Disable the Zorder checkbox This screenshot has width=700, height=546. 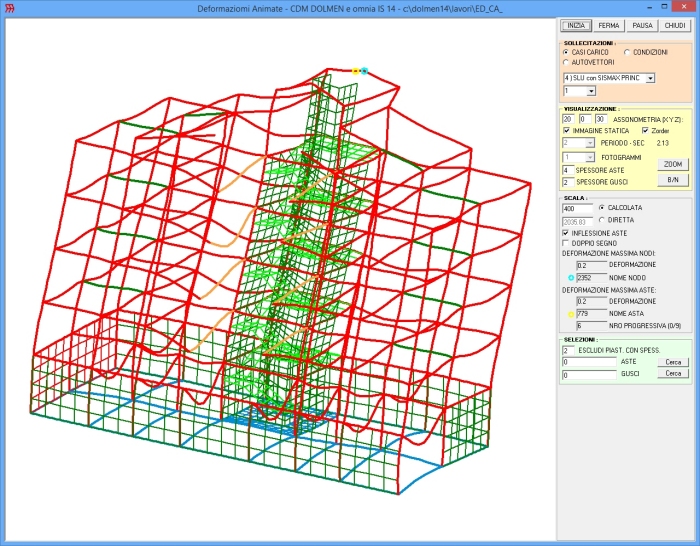click(x=645, y=130)
